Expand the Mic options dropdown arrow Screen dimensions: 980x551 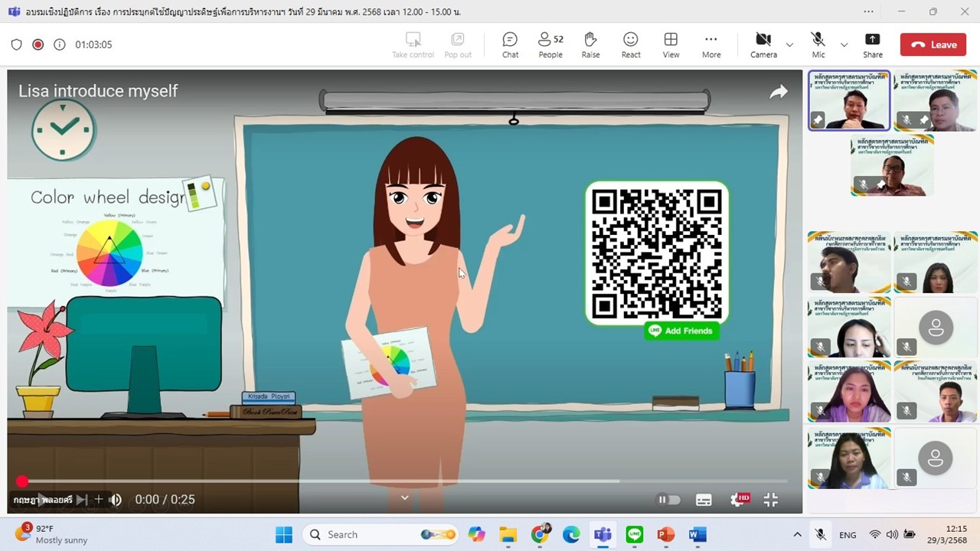tap(844, 44)
